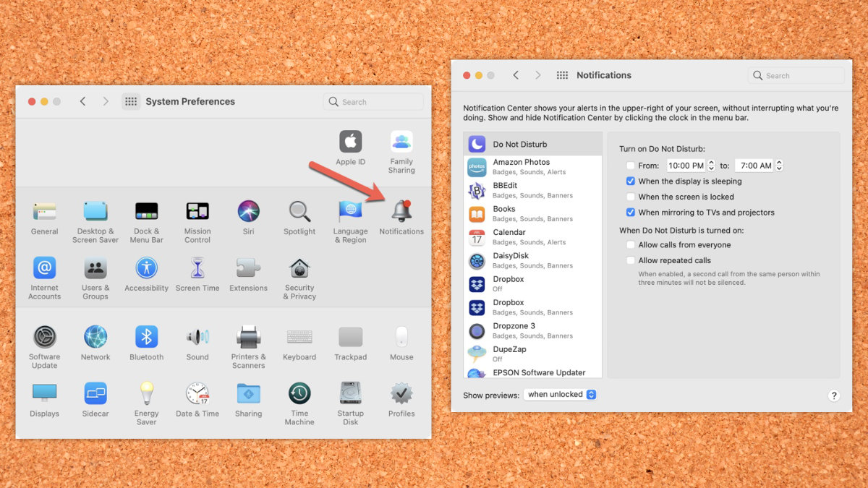Adjust the 10:00 PM start time stepper
The height and width of the screenshot is (488, 868).
click(x=711, y=166)
